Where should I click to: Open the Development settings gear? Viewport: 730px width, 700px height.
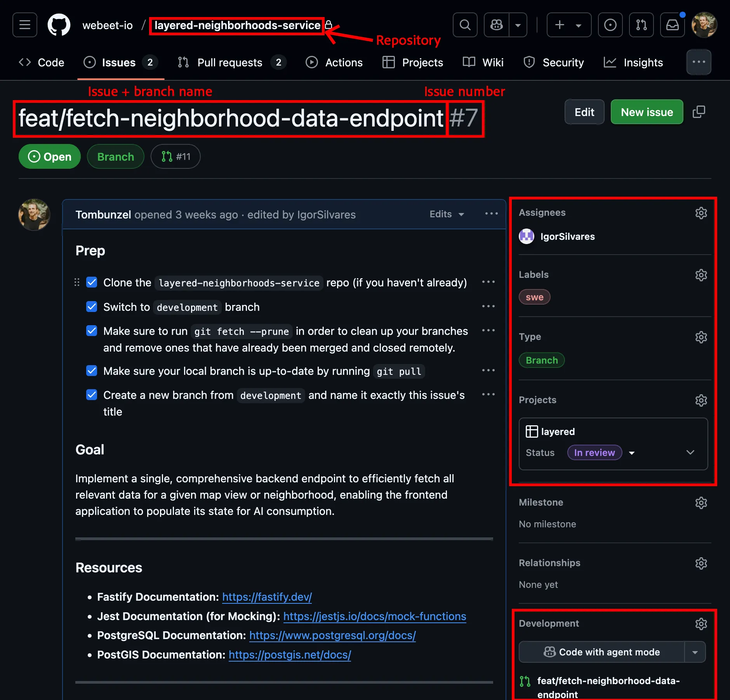coord(700,624)
